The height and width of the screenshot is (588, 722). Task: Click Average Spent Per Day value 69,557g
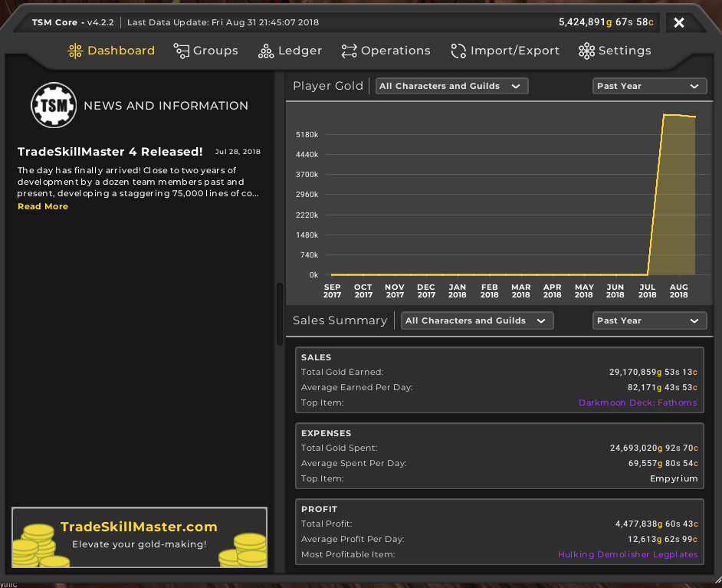point(663,463)
